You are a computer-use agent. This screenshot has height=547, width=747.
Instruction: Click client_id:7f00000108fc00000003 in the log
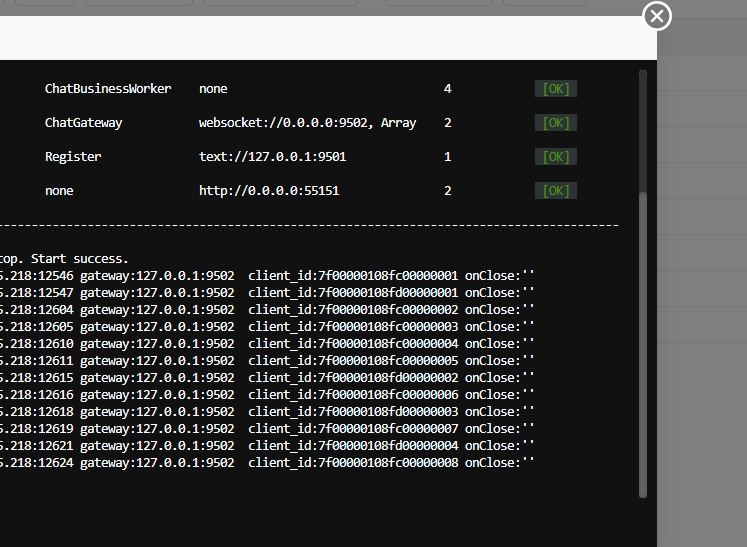353,327
